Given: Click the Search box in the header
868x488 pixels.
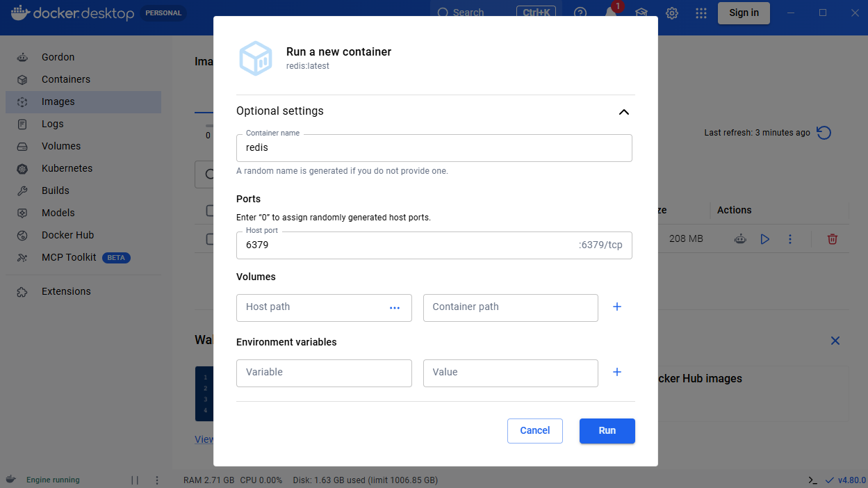Looking at the screenshot, I should [x=495, y=13].
